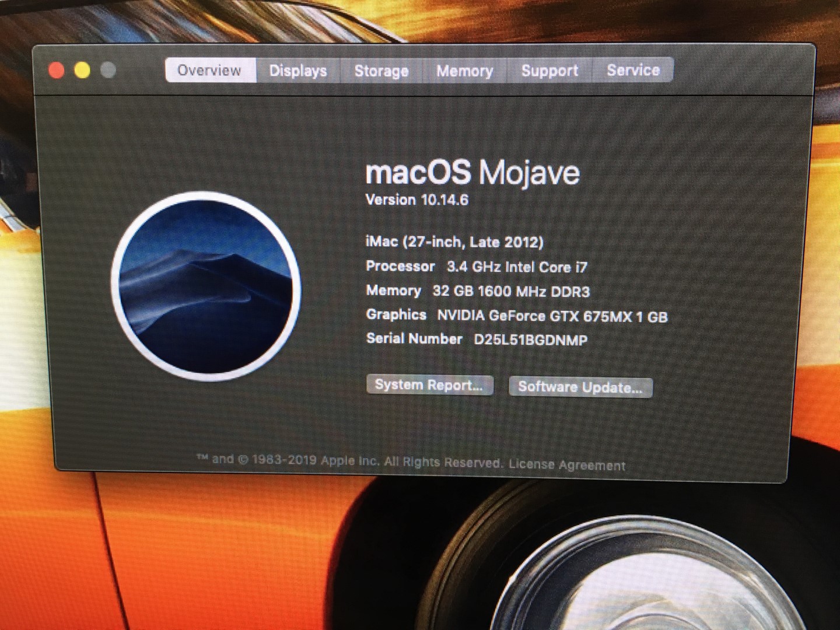Select the iMac (27-inch, Late 2012) text
The height and width of the screenshot is (630, 840).
coord(454,242)
